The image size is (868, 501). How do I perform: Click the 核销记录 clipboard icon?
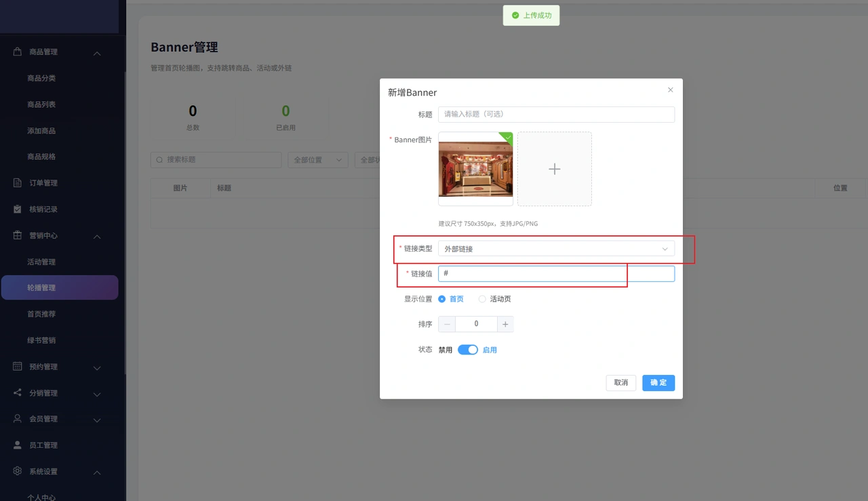pyautogui.click(x=18, y=209)
